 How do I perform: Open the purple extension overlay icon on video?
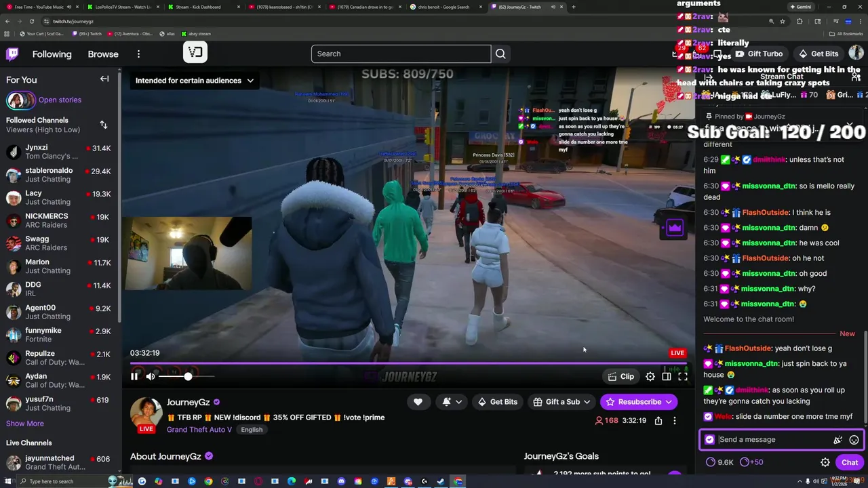click(x=675, y=228)
